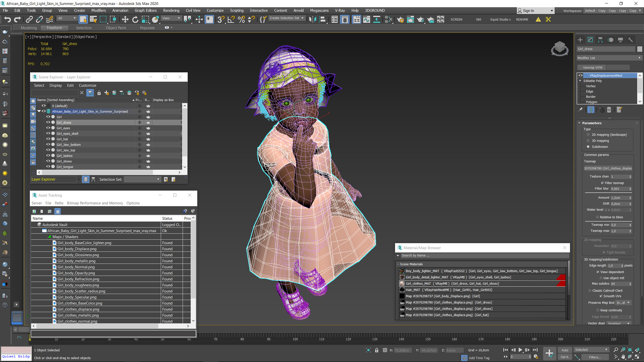Toggle Smooth UVs checkbox
The height and width of the screenshot is (362, 644).
(x=601, y=296)
